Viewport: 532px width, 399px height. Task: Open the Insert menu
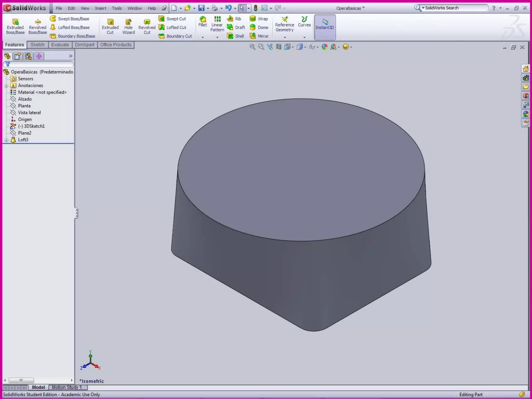click(100, 8)
